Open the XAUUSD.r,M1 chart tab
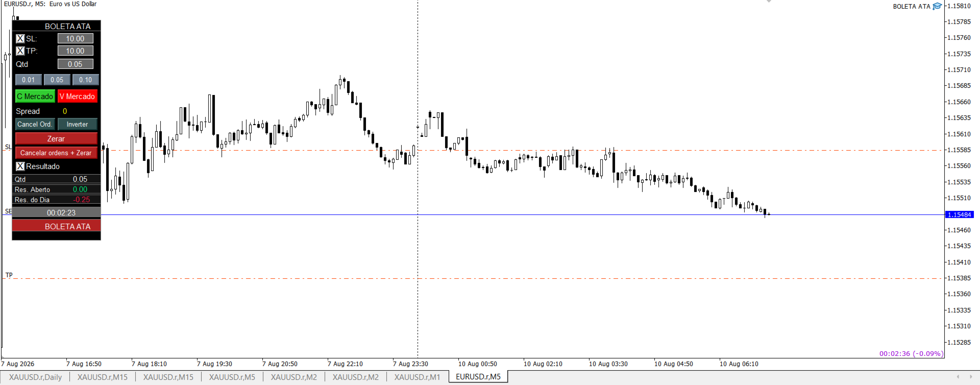 pyautogui.click(x=417, y=377)
